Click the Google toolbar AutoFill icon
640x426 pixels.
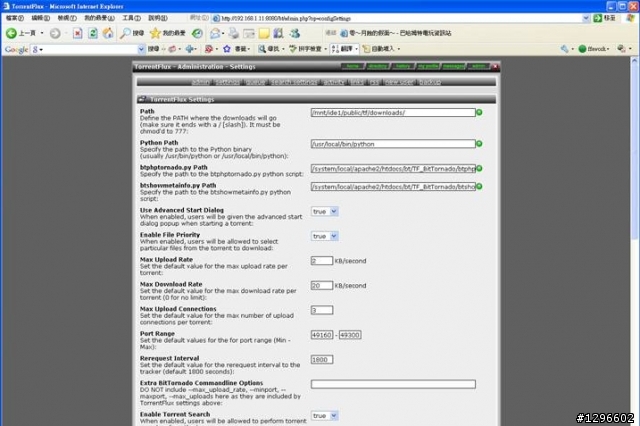(367, 49)
